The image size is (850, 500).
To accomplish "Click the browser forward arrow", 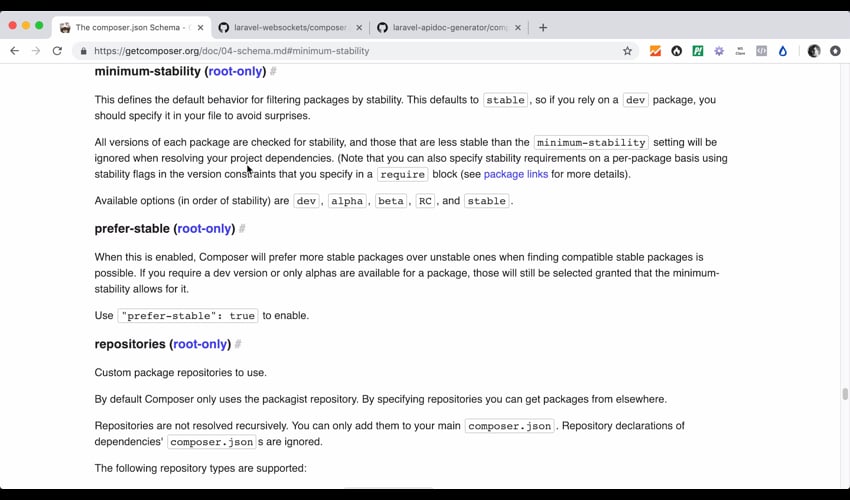I will click(x=36, y=51).
